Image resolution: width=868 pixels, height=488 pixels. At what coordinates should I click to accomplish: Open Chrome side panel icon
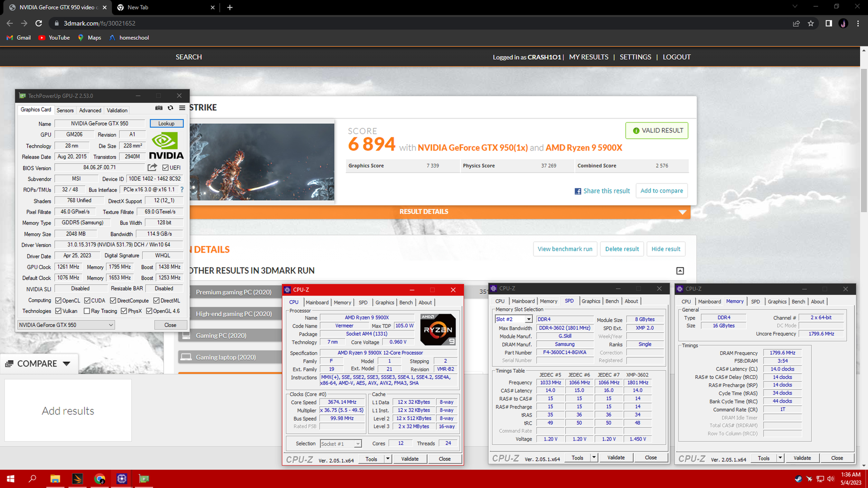(x=829, y=23)
